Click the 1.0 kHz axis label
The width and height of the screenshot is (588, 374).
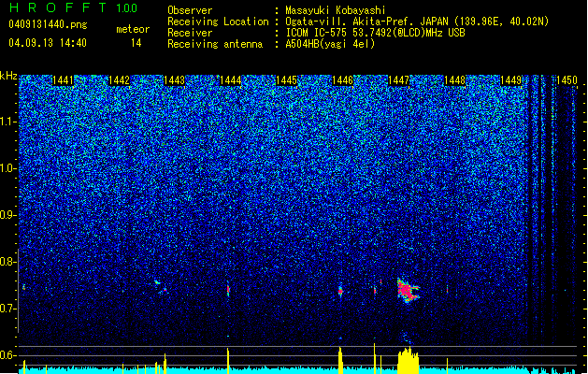[x=8, y=168]
